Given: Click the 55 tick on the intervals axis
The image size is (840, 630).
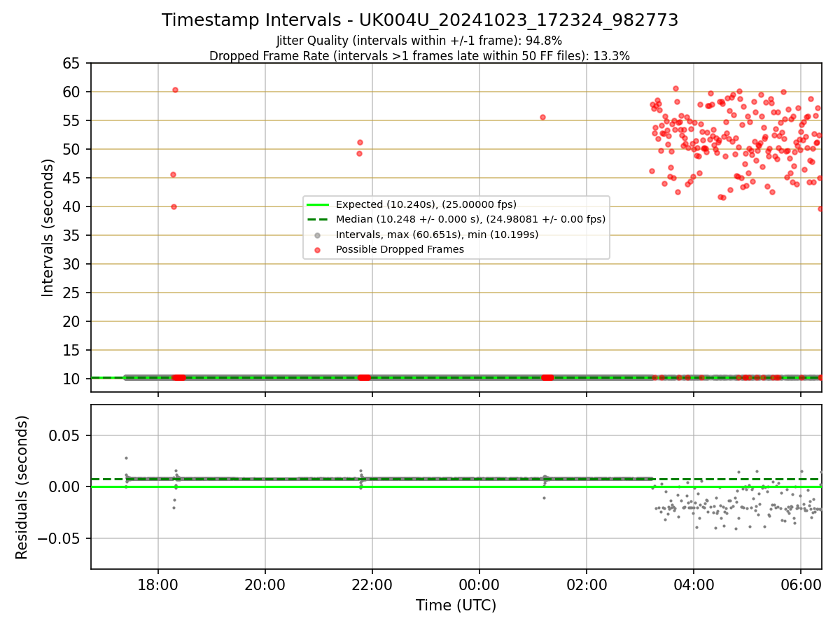Looking at the screenshot, I should 72,120.
